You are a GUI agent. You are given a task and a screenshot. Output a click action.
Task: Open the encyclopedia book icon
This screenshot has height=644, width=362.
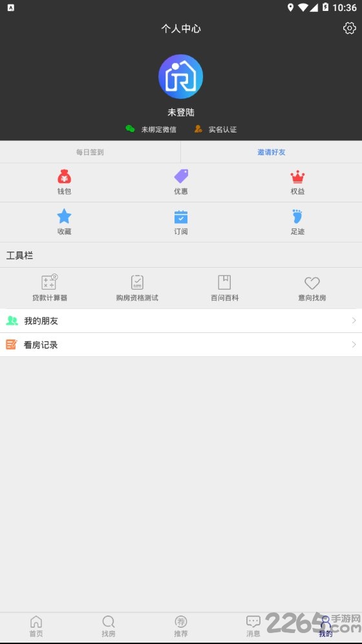pos(224,282)
